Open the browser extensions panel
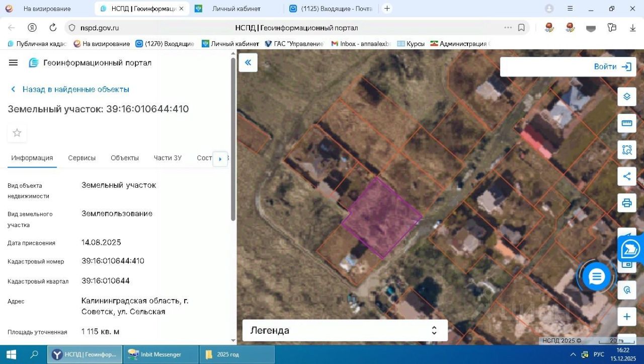The width and height of the screenshot is (644, 364). pos(612,28)
